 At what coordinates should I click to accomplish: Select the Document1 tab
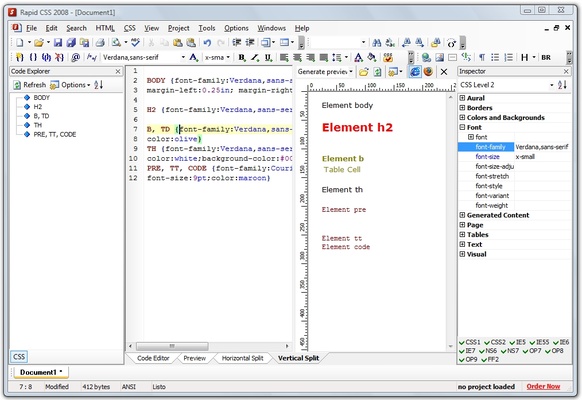41,372
